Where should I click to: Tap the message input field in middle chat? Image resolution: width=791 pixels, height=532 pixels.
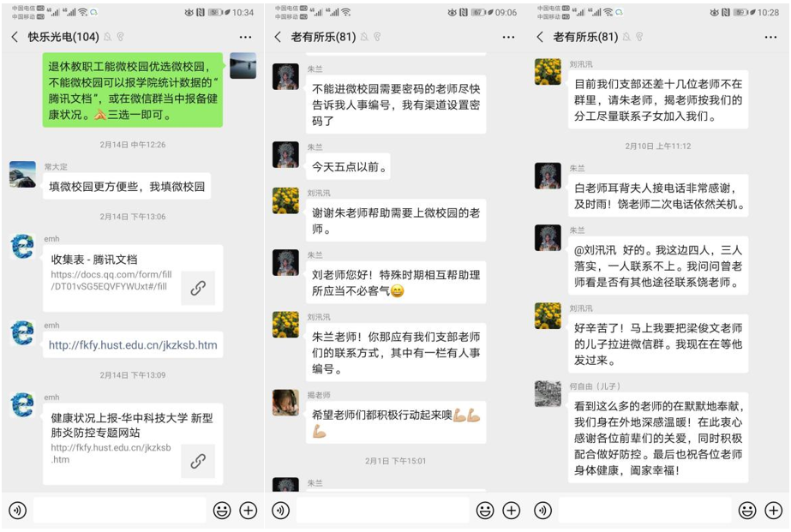tap(382, 511)
